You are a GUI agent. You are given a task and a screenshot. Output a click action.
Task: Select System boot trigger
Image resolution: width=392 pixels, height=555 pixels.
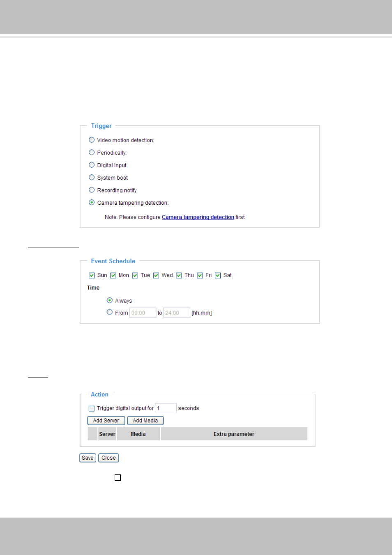pos(92,178)
